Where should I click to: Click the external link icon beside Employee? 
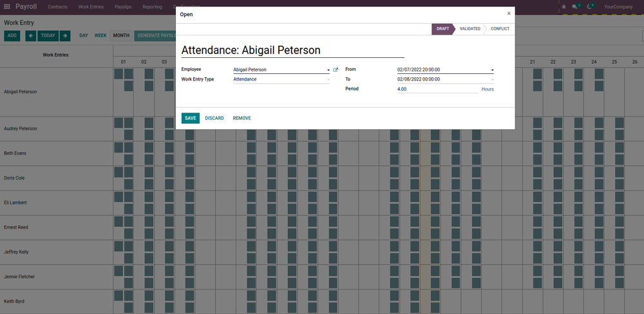336,69
